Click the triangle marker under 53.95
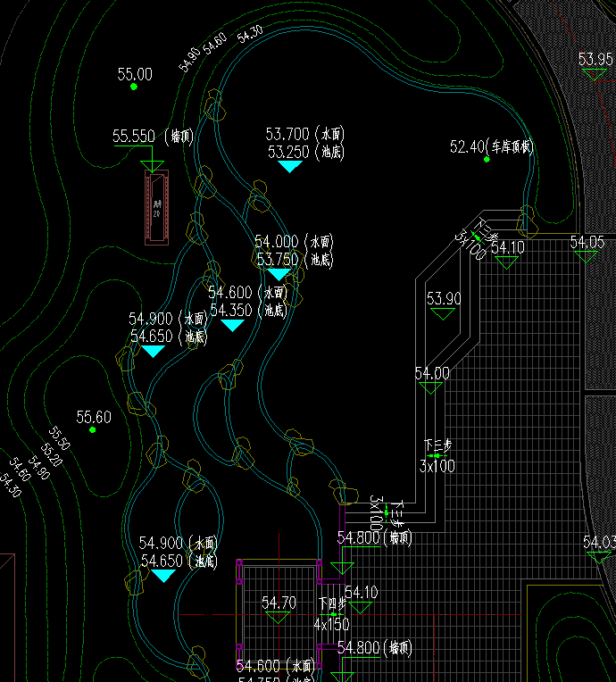Viewport: 616px width, 682px height. [595, 75]
